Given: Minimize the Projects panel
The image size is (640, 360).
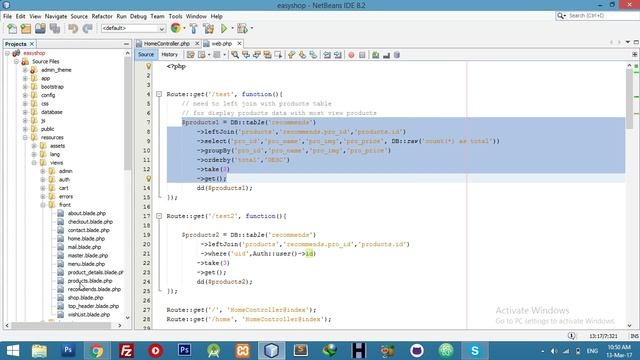Looking at the screenshot, I should tap(126, 44).
